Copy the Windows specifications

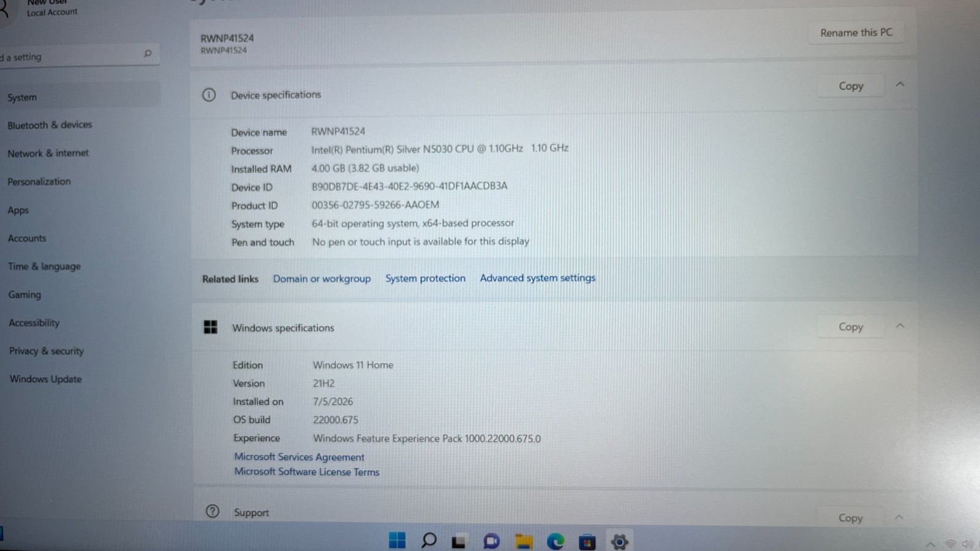pyautogui.click(x=851, y=326)
